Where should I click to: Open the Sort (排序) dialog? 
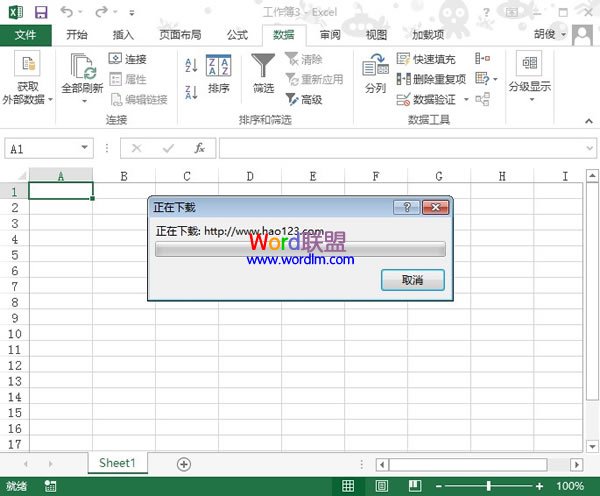(218, 74)
